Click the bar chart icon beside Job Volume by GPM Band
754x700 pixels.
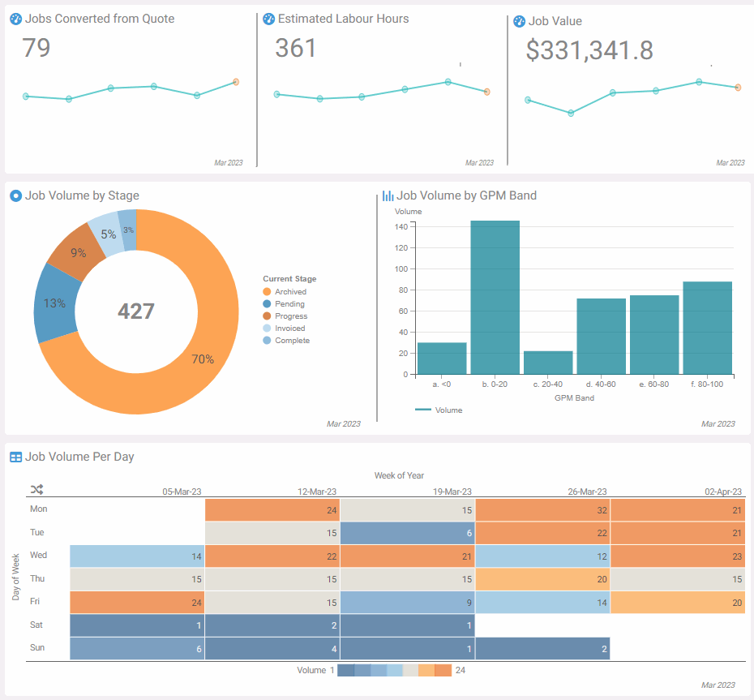(388, 195)
